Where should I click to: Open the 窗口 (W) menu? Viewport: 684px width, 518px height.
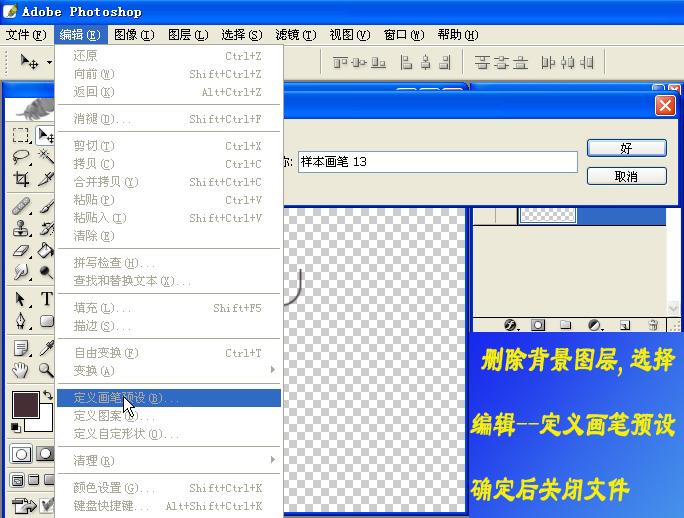[404, 34]
